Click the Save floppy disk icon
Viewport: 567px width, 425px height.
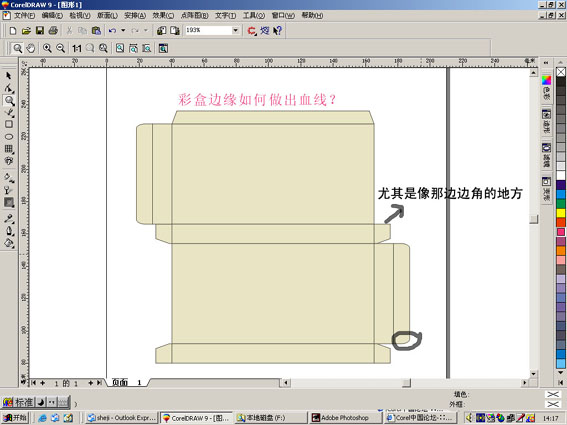tap(40, 31)
